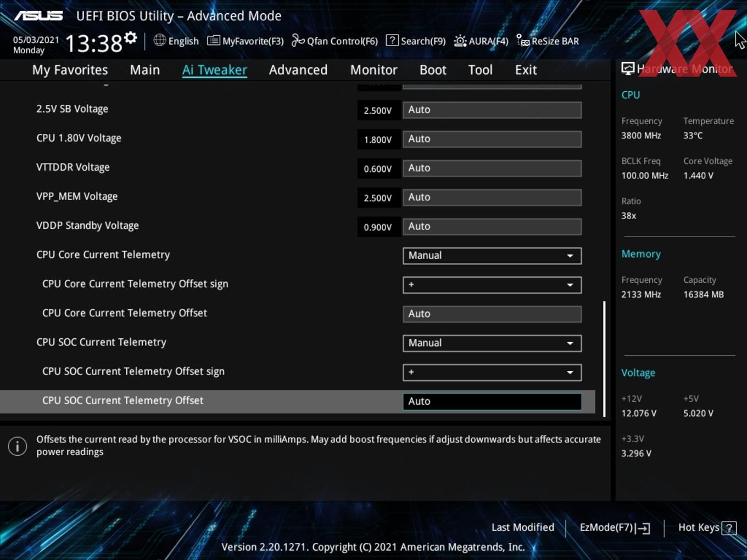This screenshot has height=560, width=747.
Task: Switch to My Favorites tab
Action: pos(70,70)
